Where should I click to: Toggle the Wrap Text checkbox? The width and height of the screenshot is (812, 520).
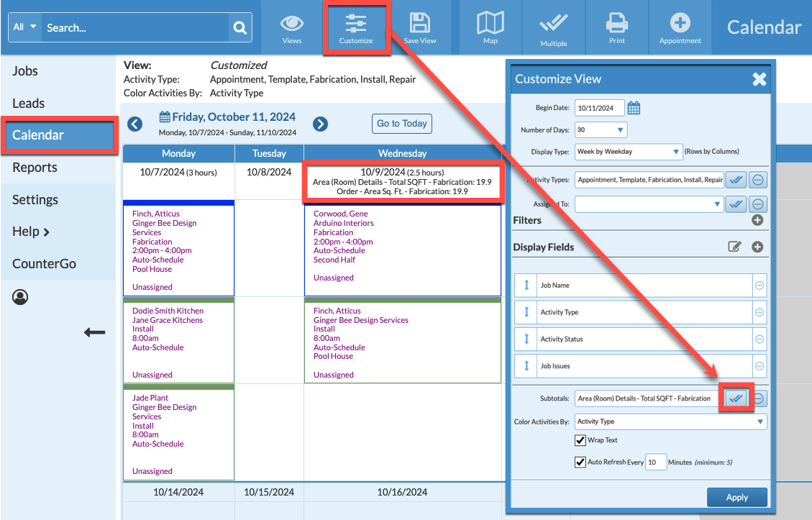(580, 440)
